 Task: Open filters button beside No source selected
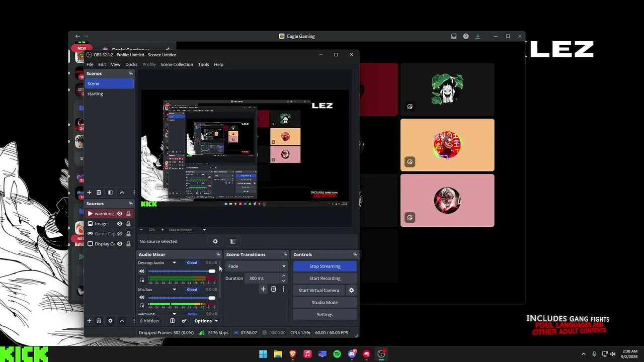point(232,241)
